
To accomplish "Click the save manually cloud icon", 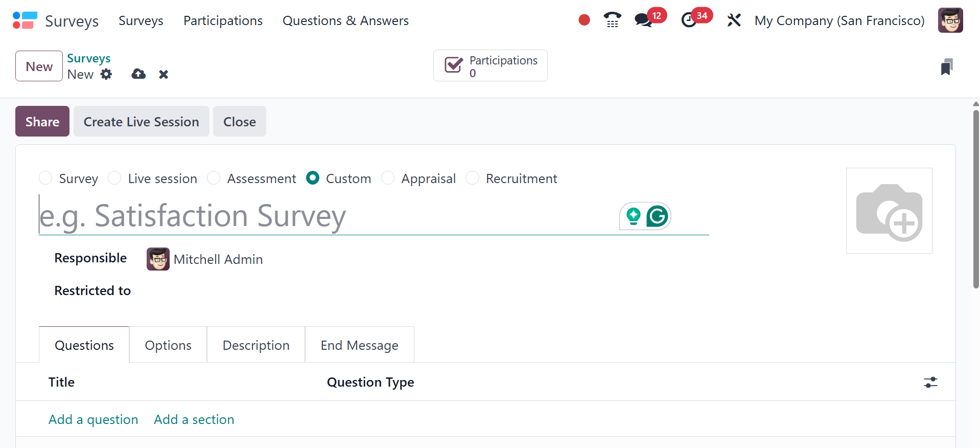I will (x=138, y=74).
